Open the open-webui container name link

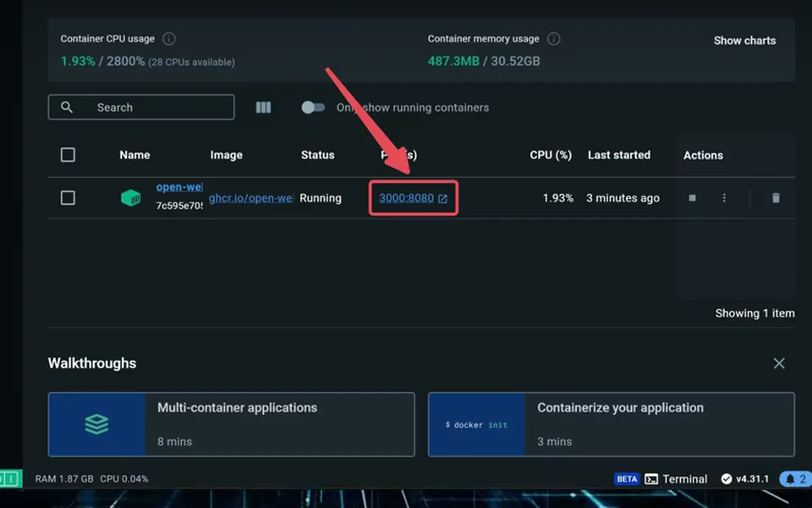[x=179, y=187]
